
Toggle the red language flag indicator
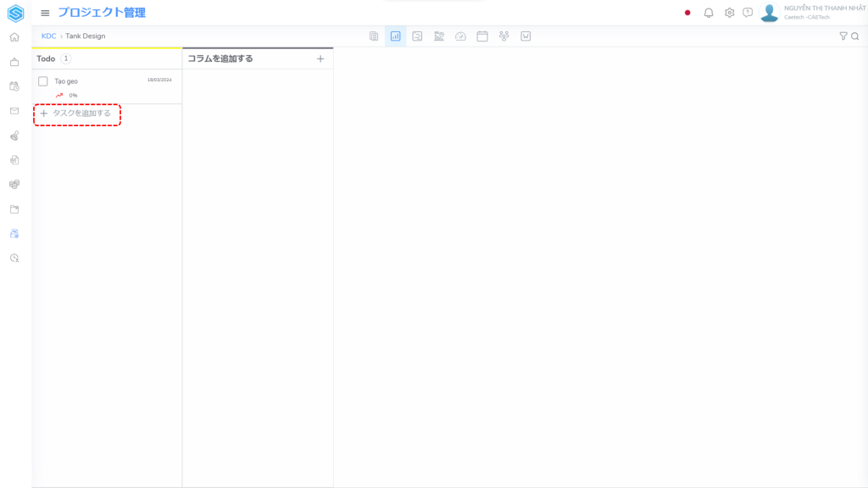click(x=687, y=13)
